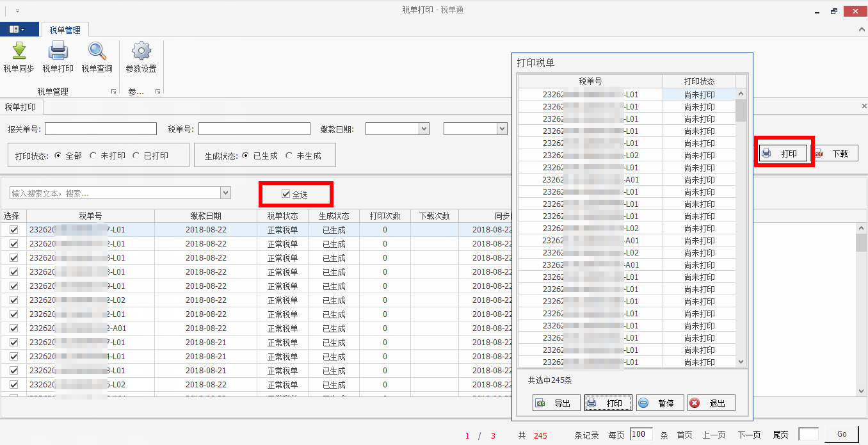This screenshot has height=445, width=868.
Task: Click 退出 exit button in dialog
Action: click(x=711, y=403)
